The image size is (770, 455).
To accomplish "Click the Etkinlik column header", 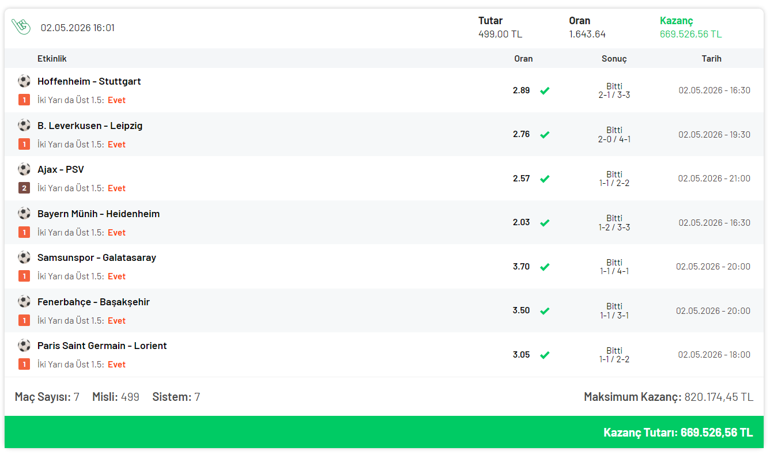I will 52,58.
